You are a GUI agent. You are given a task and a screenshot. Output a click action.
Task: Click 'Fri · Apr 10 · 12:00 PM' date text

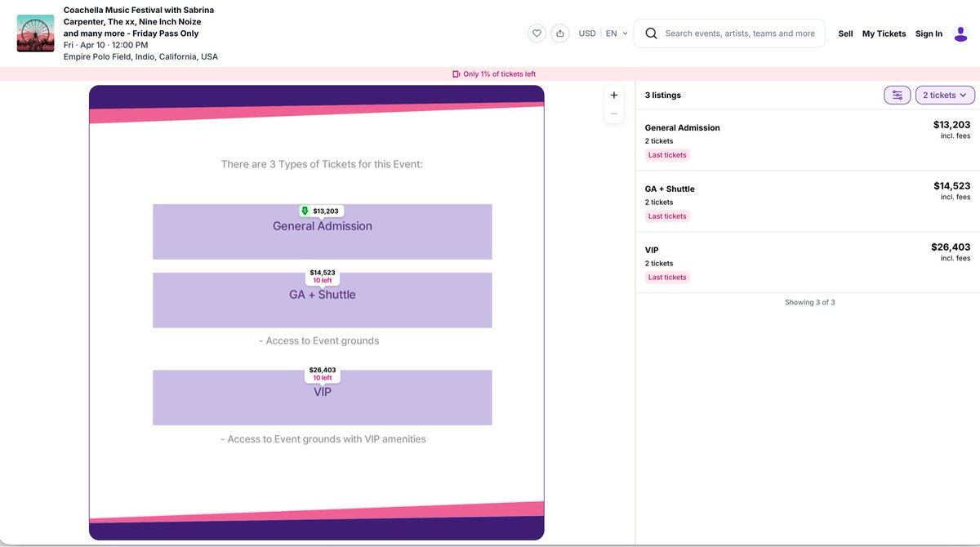(106, 45)
